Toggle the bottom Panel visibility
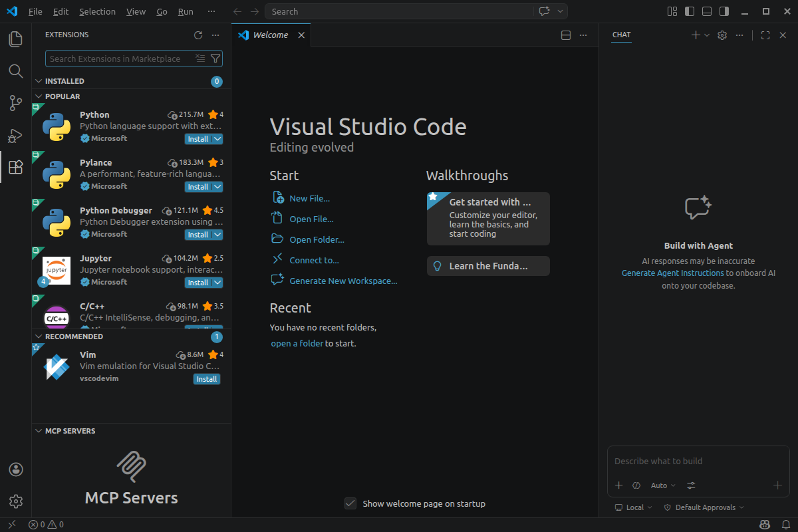 click(x=707, y=11)
